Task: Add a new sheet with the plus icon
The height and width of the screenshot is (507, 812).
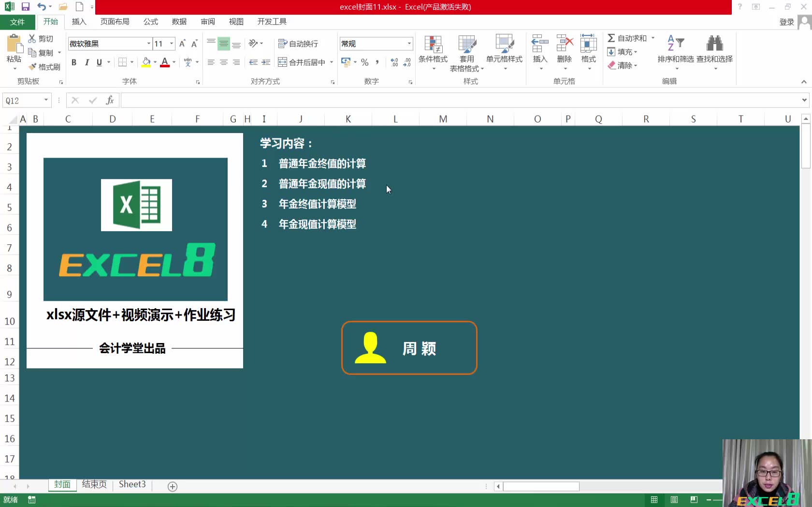Action: point(173,486)
